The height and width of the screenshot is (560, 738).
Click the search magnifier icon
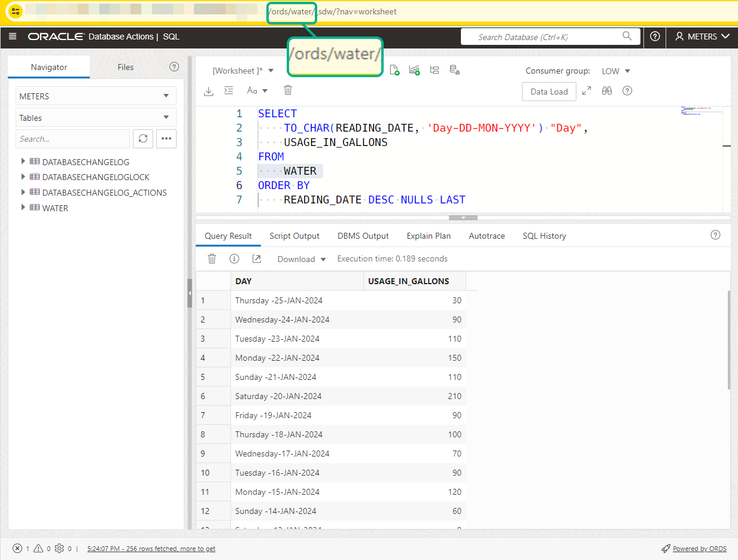[x=627, y=36]
